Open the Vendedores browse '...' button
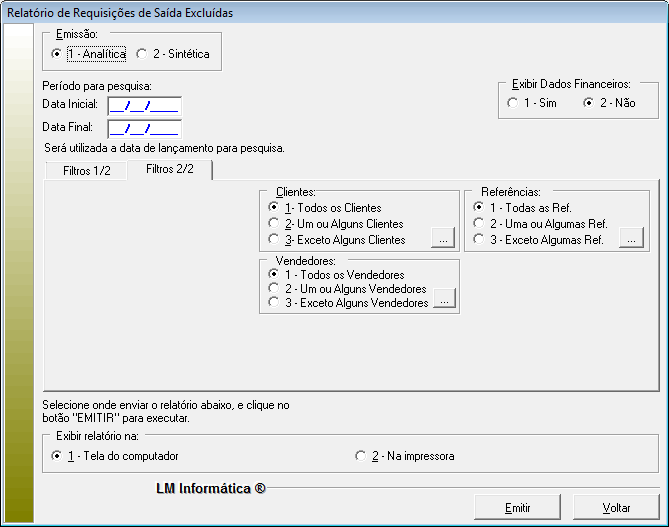 click(443, 298)
